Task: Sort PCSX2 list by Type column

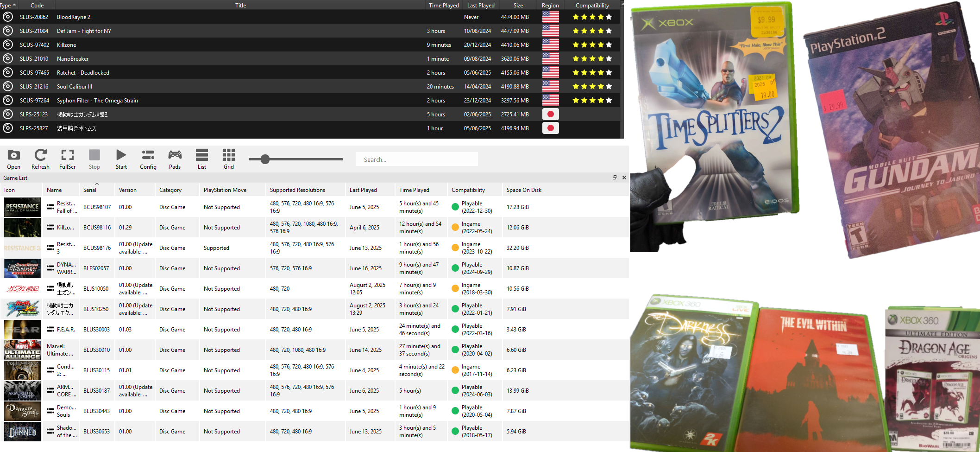Action: [x=8, y=5]
